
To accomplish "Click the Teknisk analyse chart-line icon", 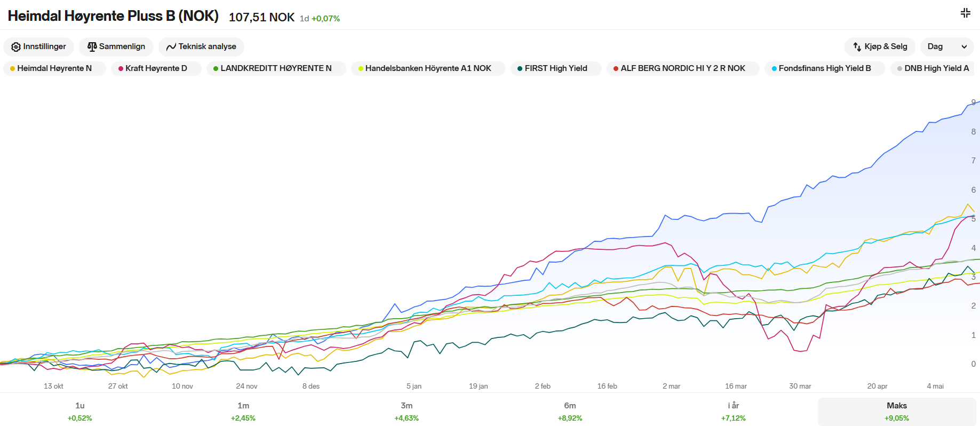I will coord(171,47).
